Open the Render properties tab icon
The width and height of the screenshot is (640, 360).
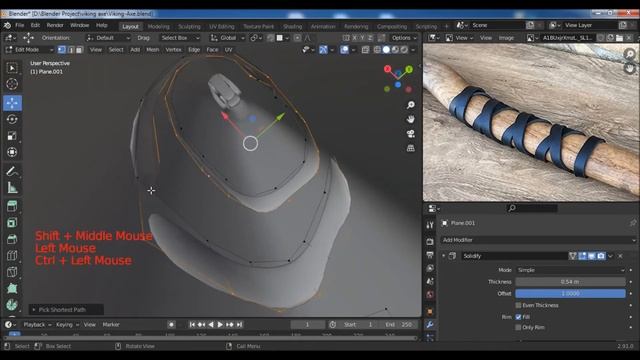click(x=430, y=242)
